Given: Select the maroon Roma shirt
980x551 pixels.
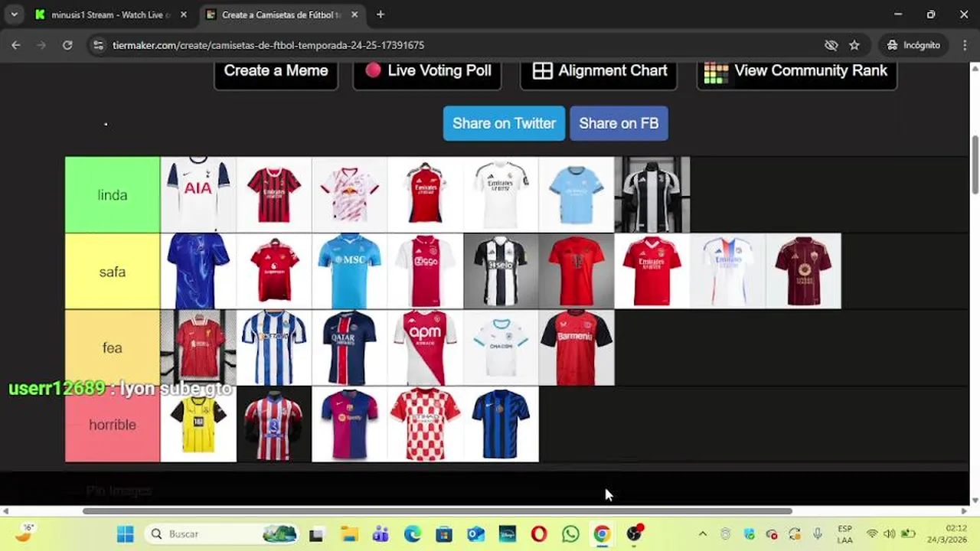Looking at the screenshot, I should (x=803, y=271).
